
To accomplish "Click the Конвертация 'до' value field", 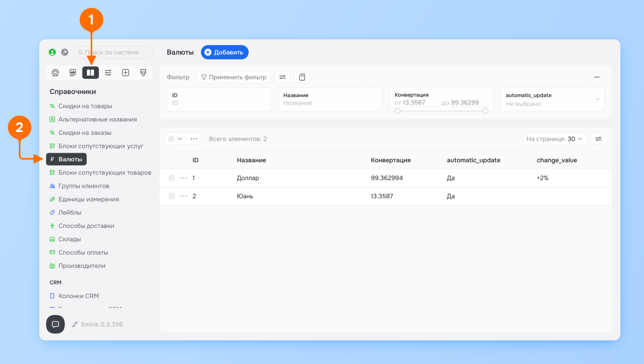I will point(469,103).
